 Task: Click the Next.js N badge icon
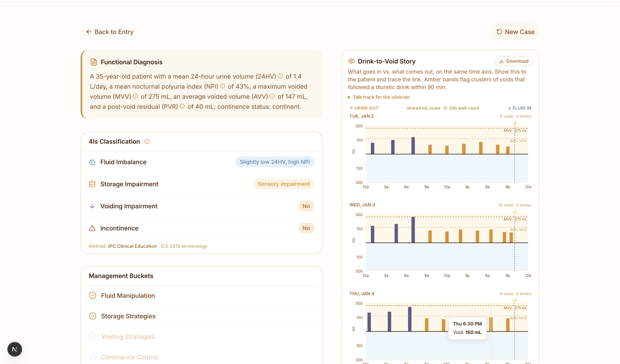click(15, 349)
